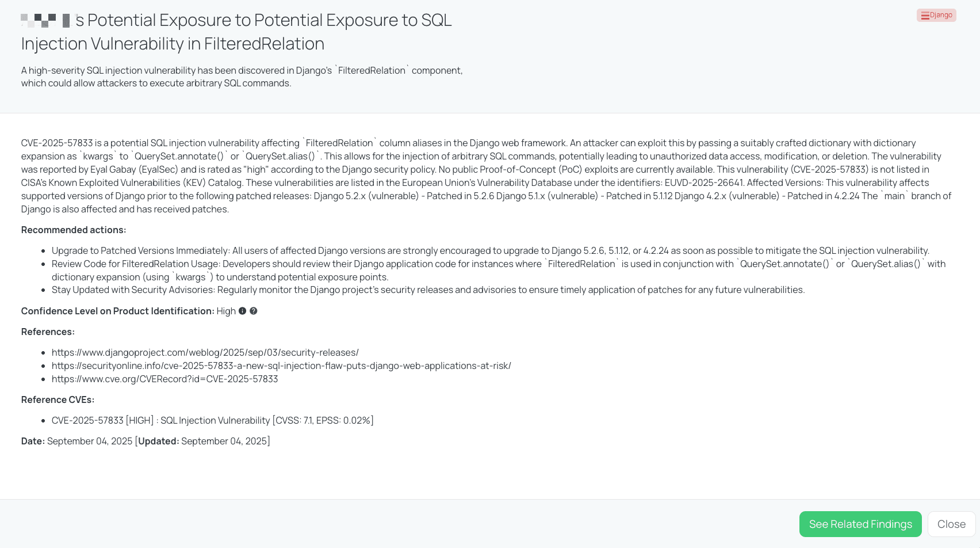
Task: Click the Recommended actions heading
Action: pyautogui.click(x=74, y=230)
